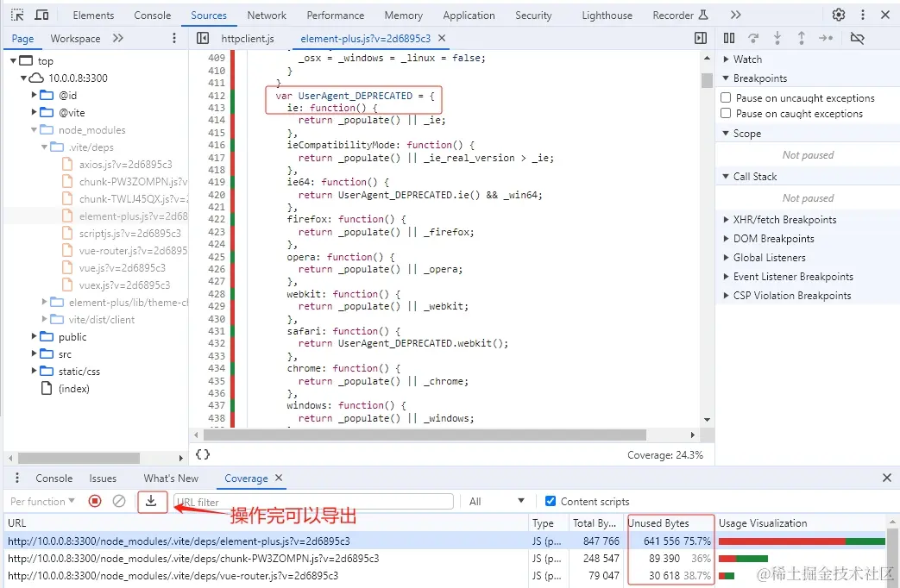Click the debugger Step button
Image resolution: width=900 pixels, height=588 pixels.
[826, 39]
